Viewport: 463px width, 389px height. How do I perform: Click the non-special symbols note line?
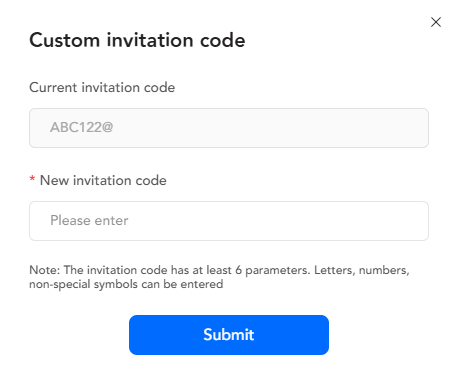126,284
